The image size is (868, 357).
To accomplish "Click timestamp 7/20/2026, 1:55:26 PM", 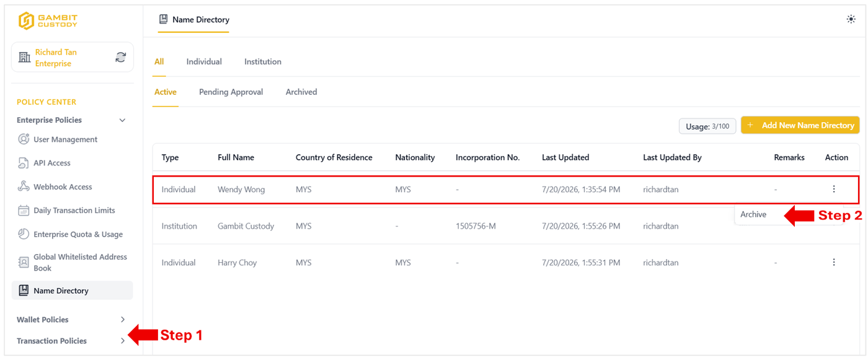I will point(581,226).
